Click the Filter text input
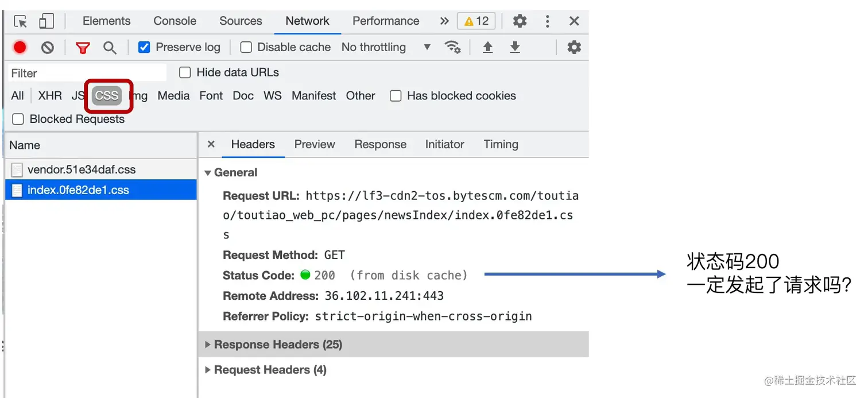 pyautogui.click(x=86, y=73)
